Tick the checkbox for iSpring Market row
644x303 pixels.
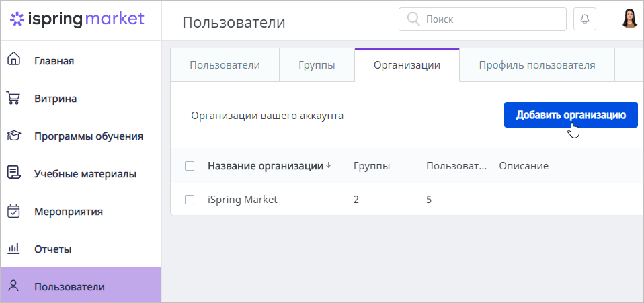click(190, 200)
